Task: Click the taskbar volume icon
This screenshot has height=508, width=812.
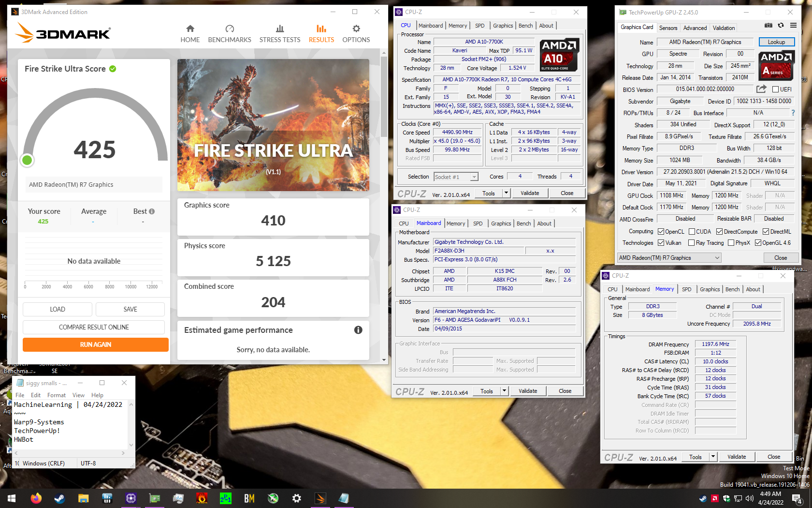Action: [750, 498]
